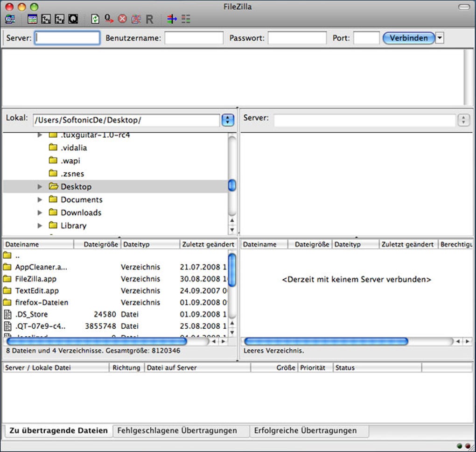The width and height of the screenshot is (476, 452).
Task: Open the quickconnect history dropdown arrow
Action: (440, 38)
